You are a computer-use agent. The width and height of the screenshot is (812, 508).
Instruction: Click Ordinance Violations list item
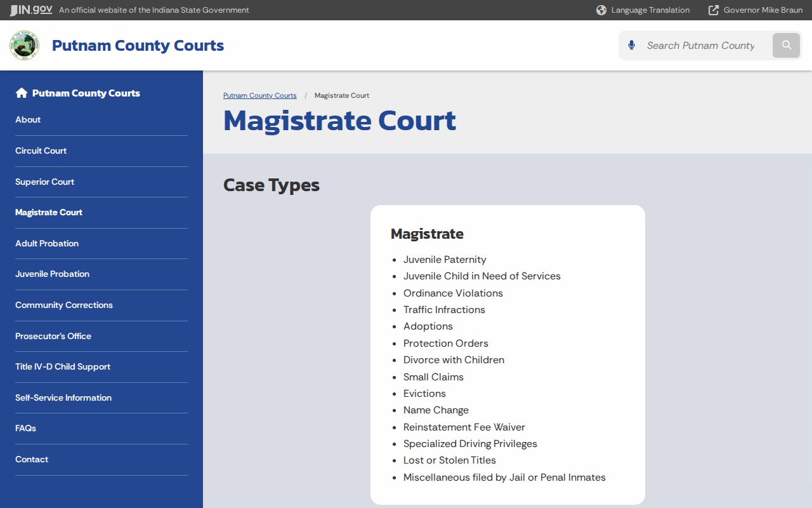click(453, 293)
